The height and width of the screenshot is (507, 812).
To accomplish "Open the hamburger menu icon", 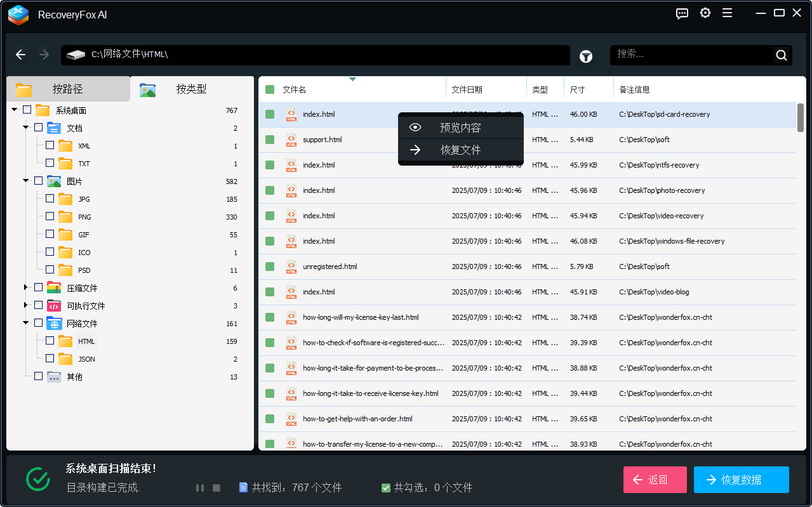I will click(727, 13).
